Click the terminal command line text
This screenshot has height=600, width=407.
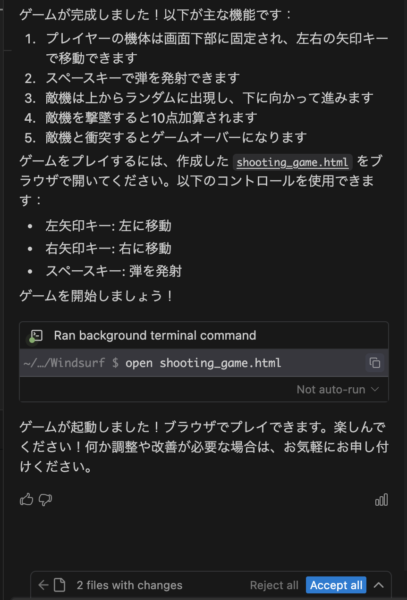click(203, 362)
